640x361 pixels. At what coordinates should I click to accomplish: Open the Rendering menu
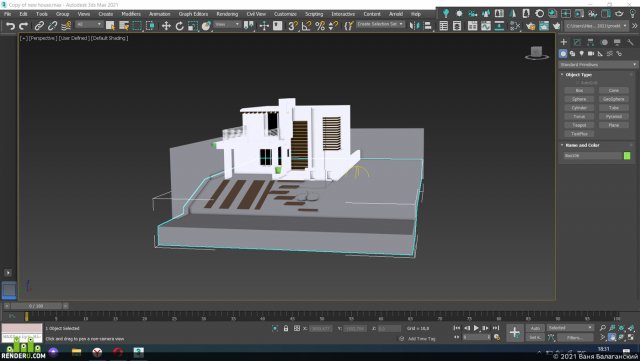(x=227, y=14)
